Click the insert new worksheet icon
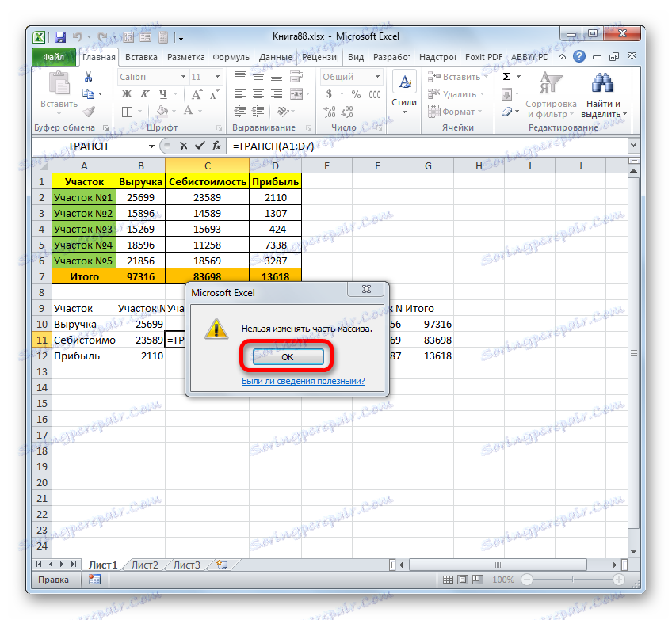Viewport: 672px width, 620px height. (222, 565)
